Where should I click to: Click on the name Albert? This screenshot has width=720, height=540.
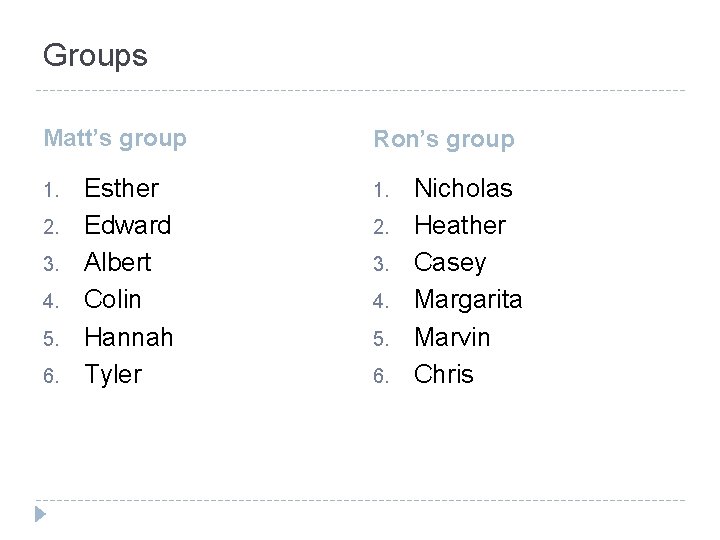click(118, 262)
